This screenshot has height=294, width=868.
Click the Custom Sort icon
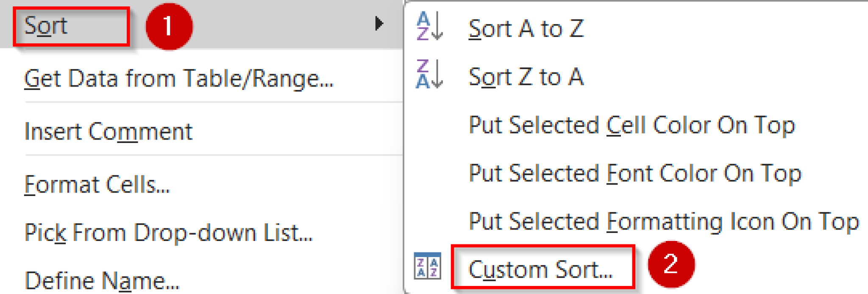[427, 266]
